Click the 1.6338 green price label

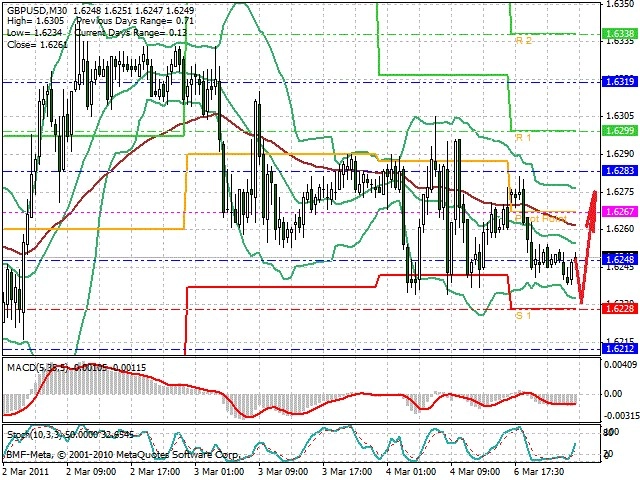pyautogui.click(x=620, y=34)
